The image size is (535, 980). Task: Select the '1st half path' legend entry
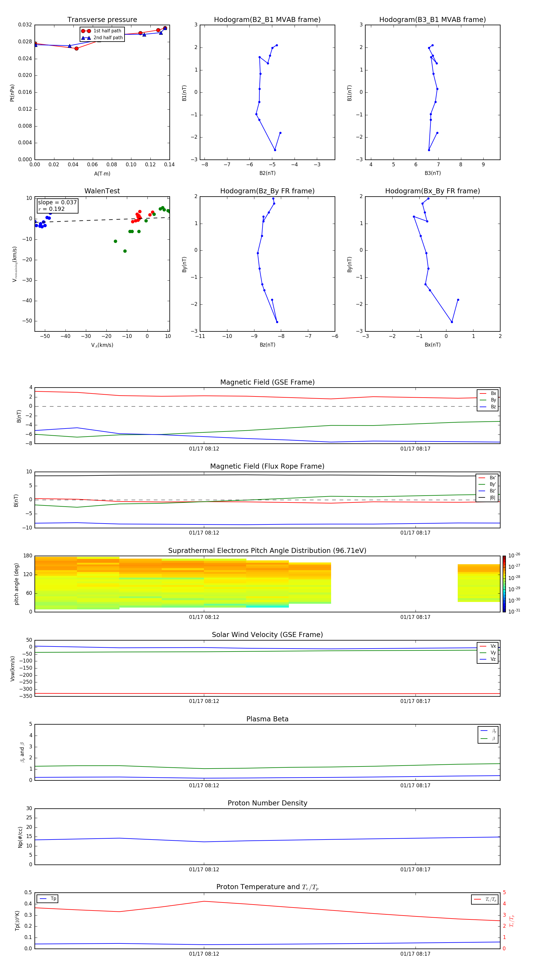(102, 31)
